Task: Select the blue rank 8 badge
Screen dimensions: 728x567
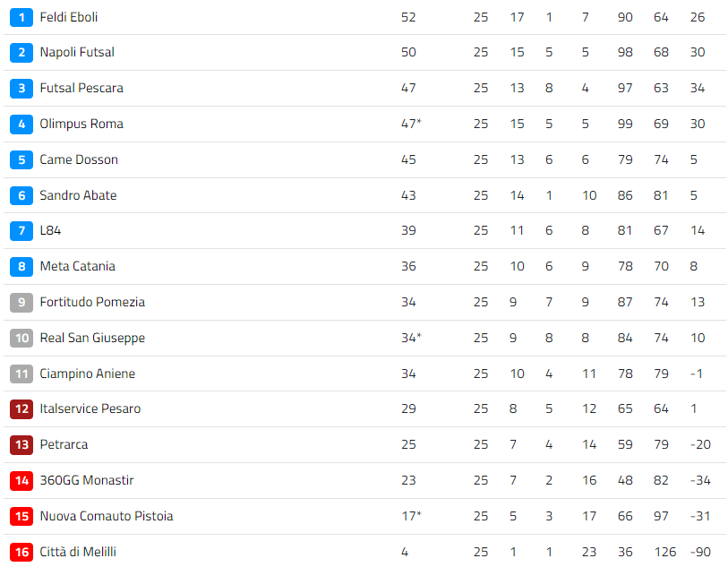Action: pyautogui.click(x=21, y=267)
